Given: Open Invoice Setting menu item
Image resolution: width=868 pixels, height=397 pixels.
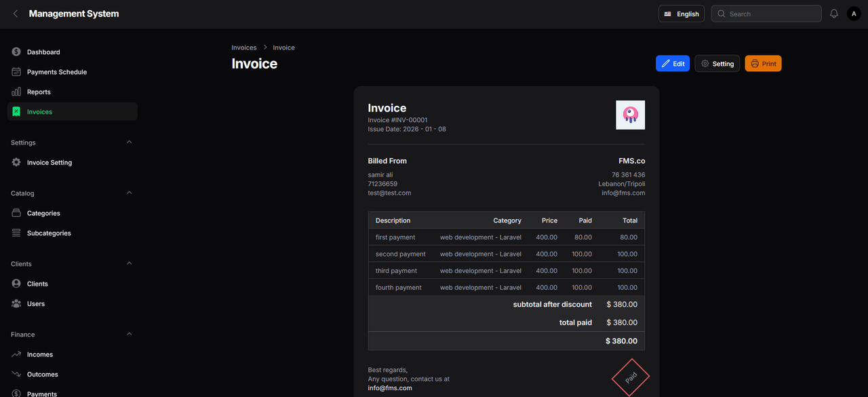Looking at the screenshot, I should point(73,162).
